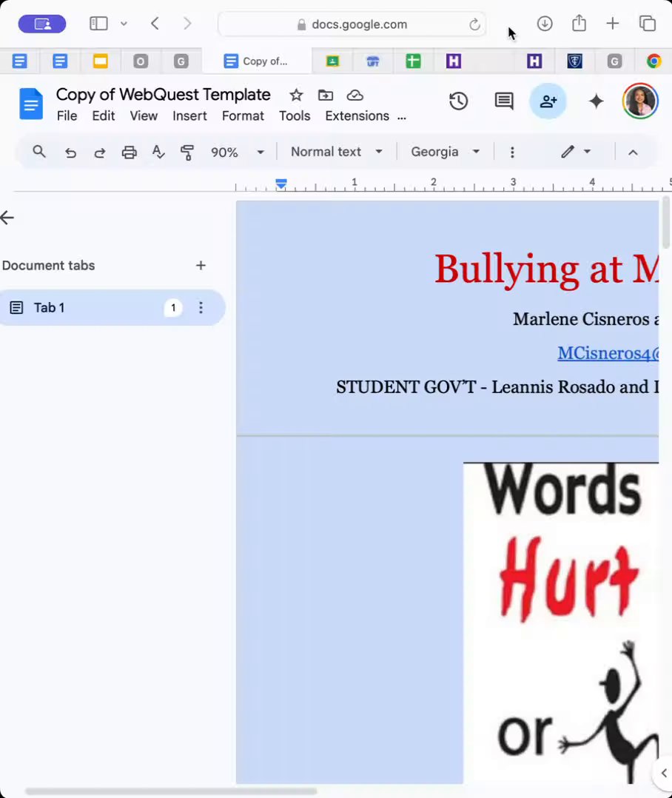Image resolution: width=672 pixels, height=798 pixels.
Task: Switch to the green plus browser tab
Action: pyautogui.click(x=413, y=61)
